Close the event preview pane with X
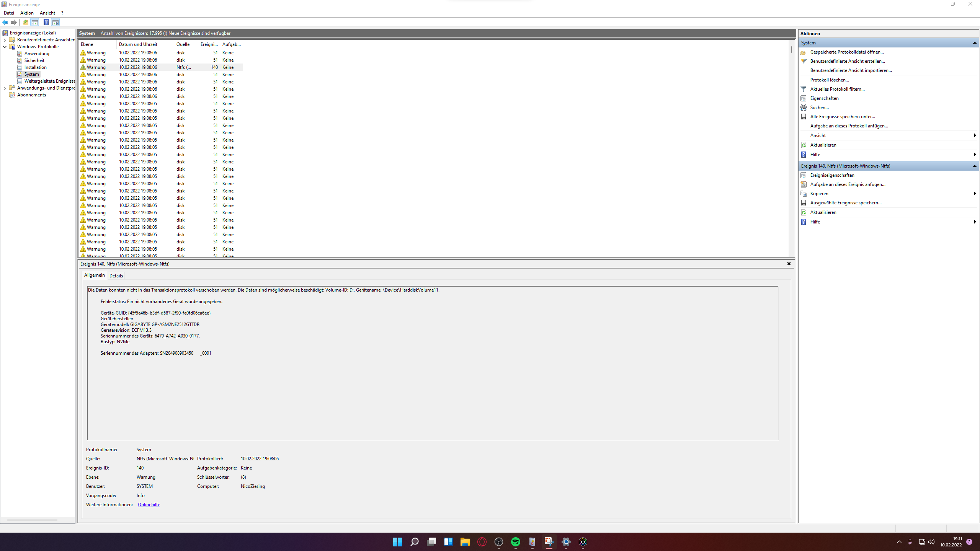 [789, 264]
